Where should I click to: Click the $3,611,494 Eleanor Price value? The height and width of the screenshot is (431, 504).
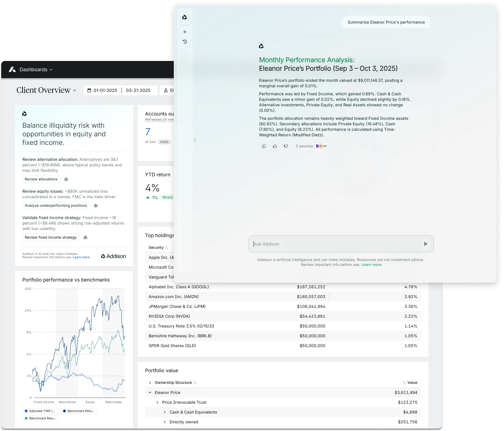coord(406,392)
